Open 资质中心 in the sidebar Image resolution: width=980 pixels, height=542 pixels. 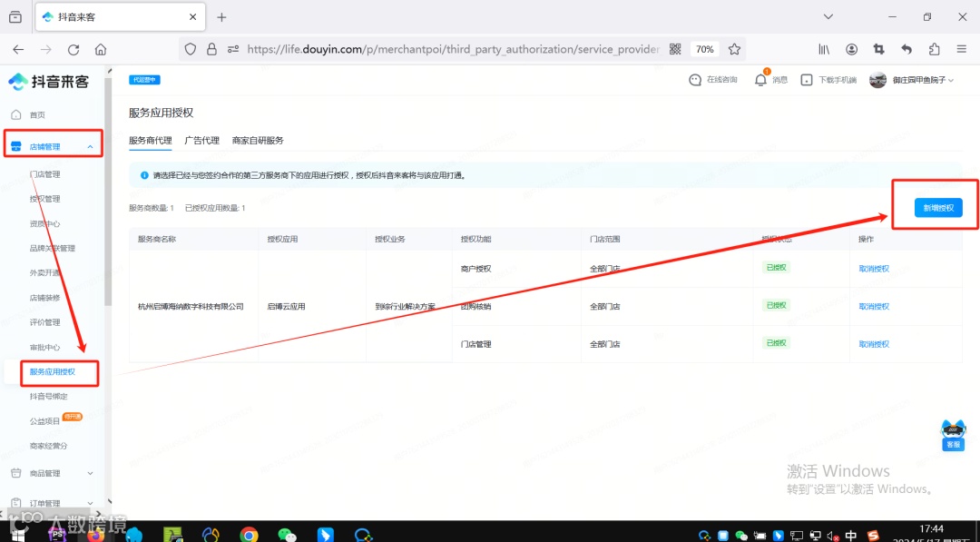45,224
